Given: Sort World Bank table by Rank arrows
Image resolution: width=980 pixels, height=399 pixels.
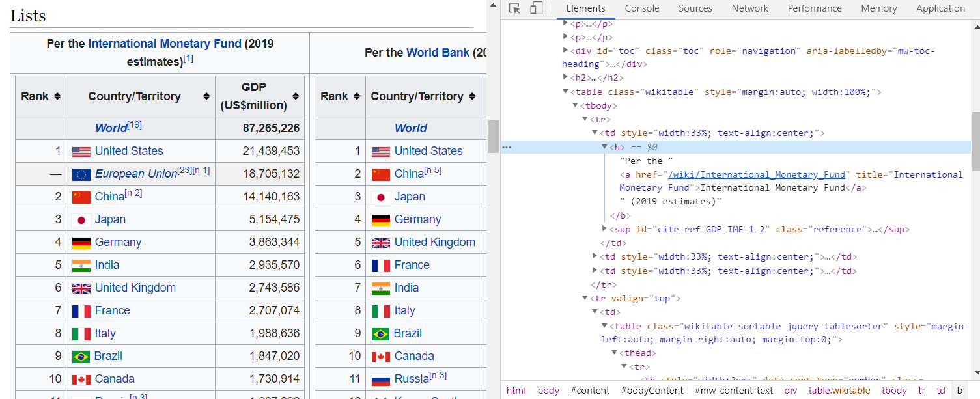Looking at the screenshot, I should point(357,96).
